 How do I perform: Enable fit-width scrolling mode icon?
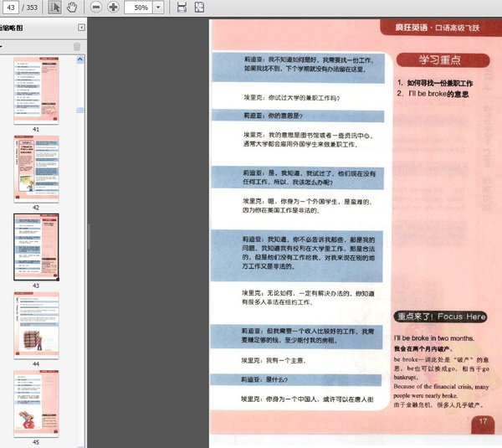pyautogui.click(x=182, y=7)
